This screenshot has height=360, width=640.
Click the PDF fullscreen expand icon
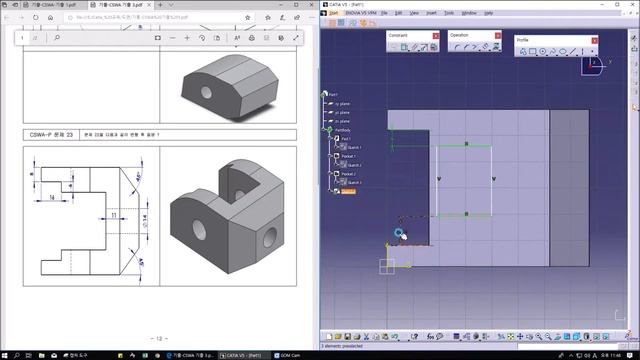296,38
